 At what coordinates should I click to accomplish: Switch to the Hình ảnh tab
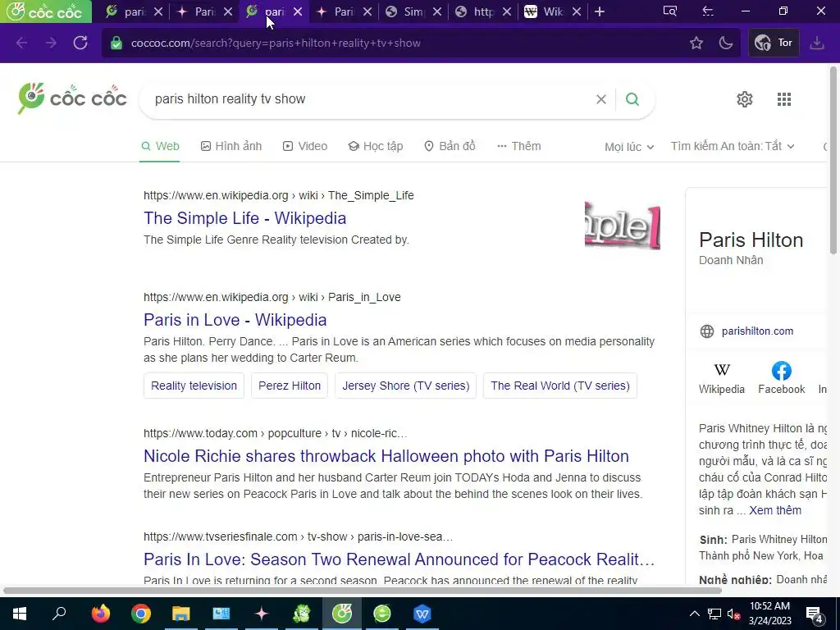tap(231, 146)
